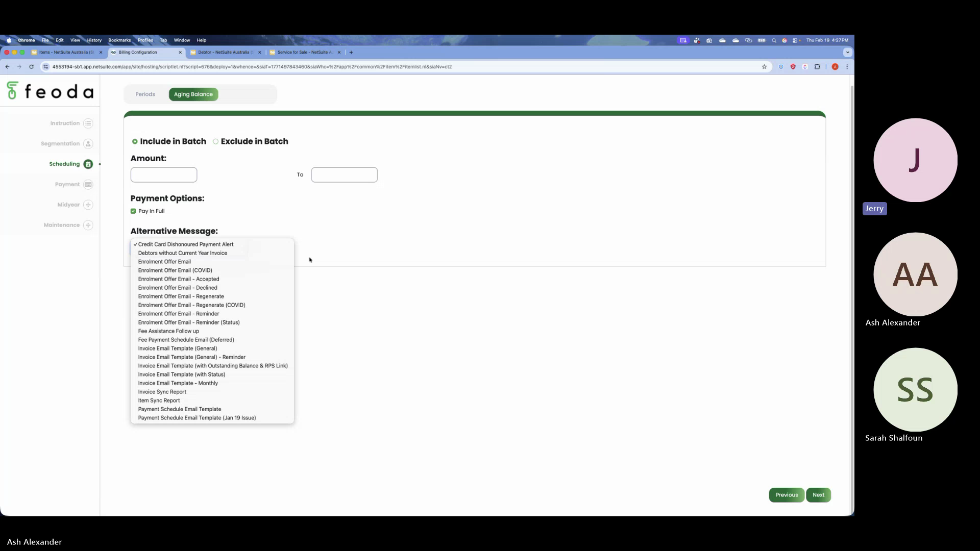Click the first Amount input field
The height and width of the screenshot is (551, 980).
[163, 174]
